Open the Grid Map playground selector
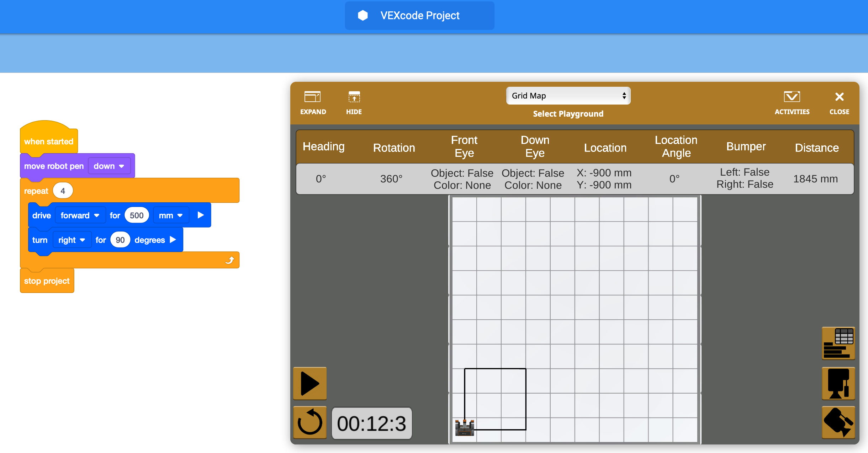The image size is (868, 453). pyautogui.click(x=568, y=95)
